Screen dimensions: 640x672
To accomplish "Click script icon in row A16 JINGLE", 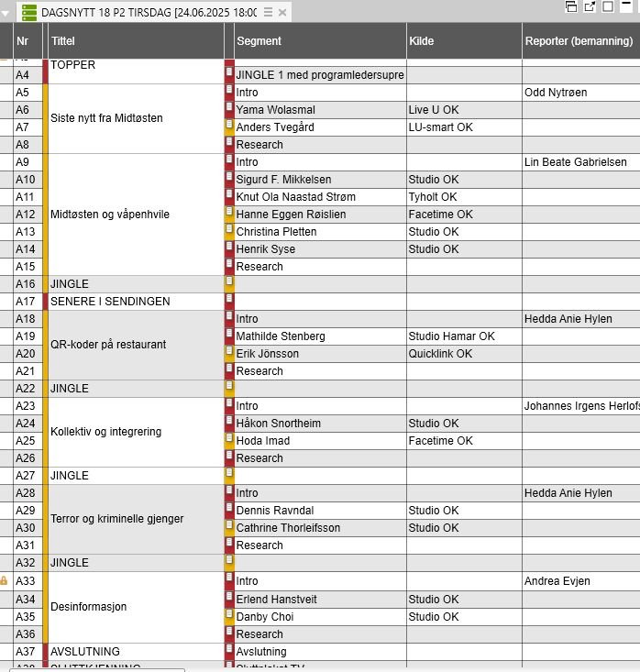I will click(229, 281).
